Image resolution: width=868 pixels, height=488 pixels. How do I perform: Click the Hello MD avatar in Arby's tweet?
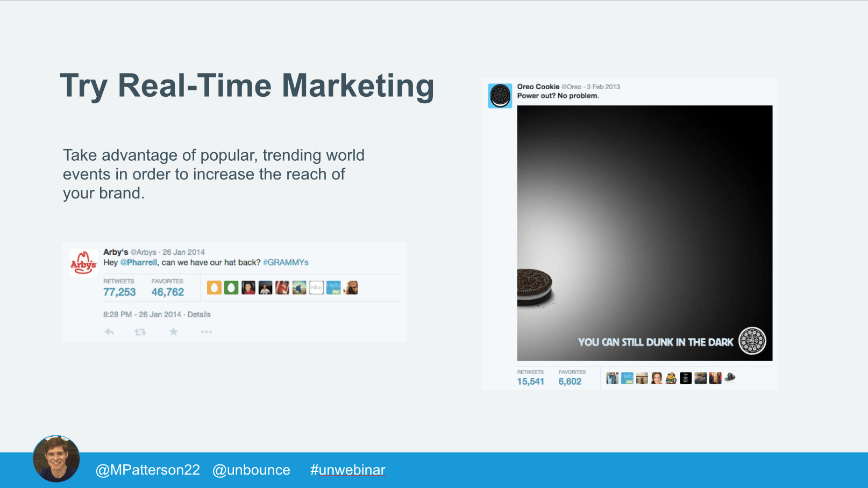[x=333, y=288]
